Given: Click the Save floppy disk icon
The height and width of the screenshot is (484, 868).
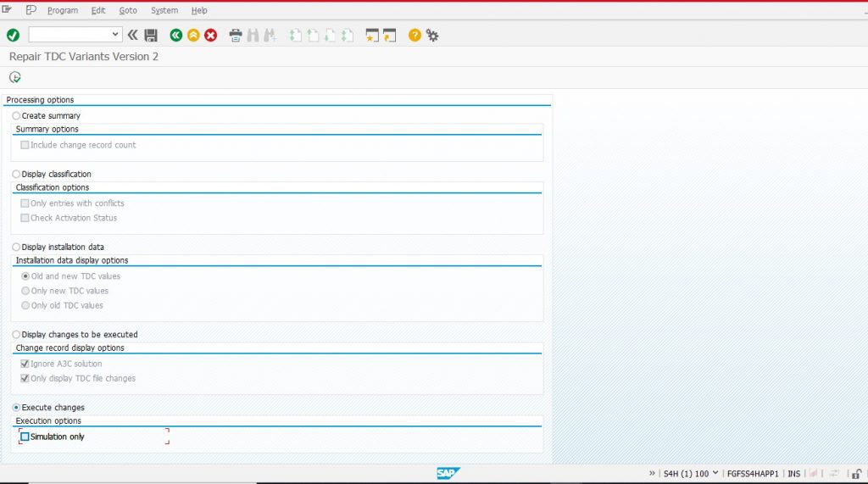Looking at the screenshot, I should point(151,36).
